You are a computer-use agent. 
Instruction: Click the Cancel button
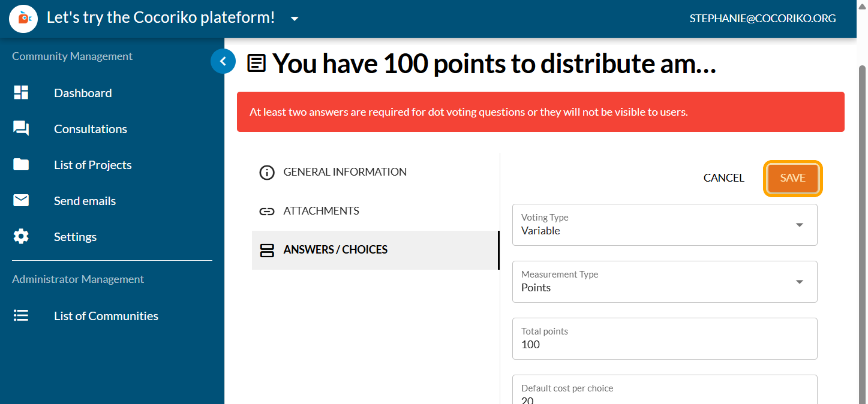click(723, 178)
